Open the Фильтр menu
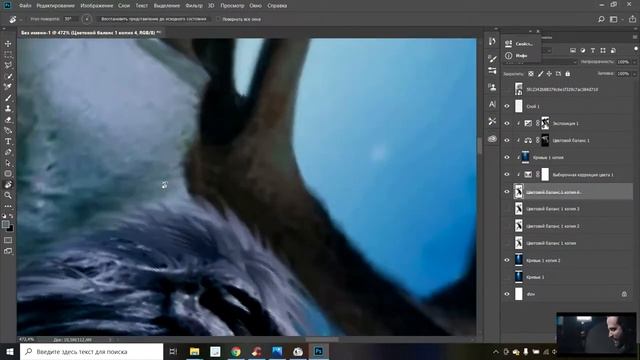The image size is (640, 360). (194, 6)
